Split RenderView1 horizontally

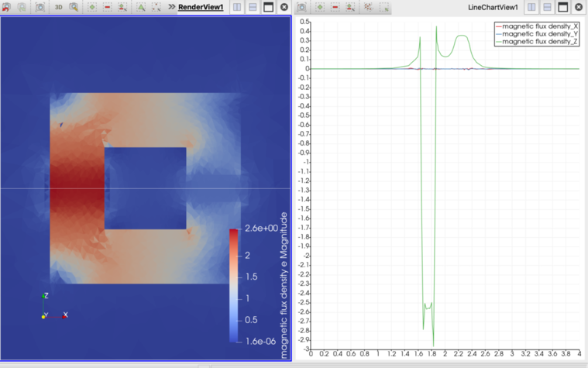tap(237, 7)
